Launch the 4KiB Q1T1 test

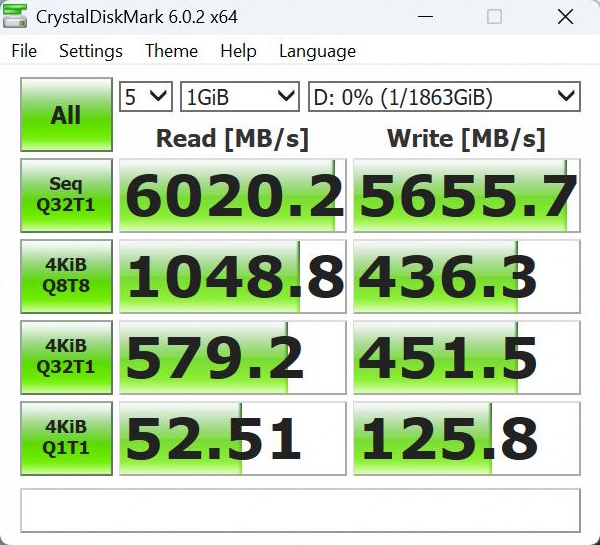66,438
